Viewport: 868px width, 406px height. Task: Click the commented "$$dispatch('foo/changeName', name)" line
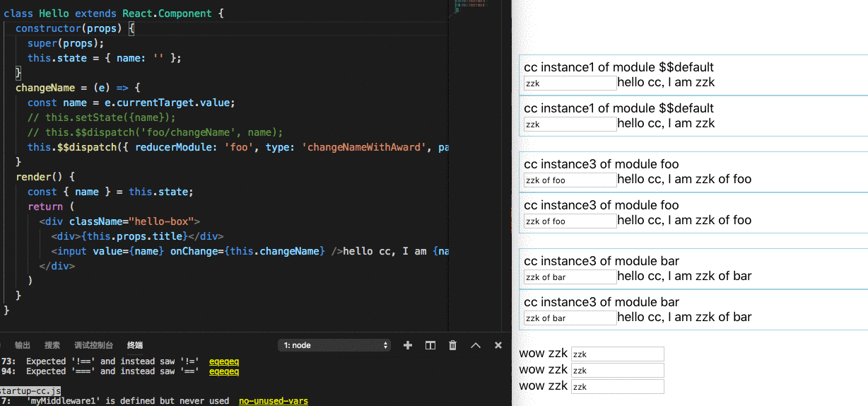(155, 132)
